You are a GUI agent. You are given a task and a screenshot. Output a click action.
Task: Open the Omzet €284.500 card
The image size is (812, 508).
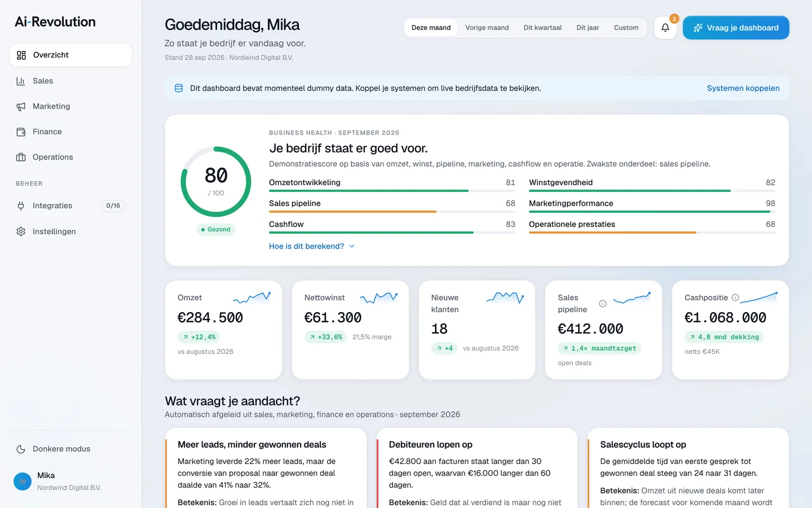click(223, 330)
